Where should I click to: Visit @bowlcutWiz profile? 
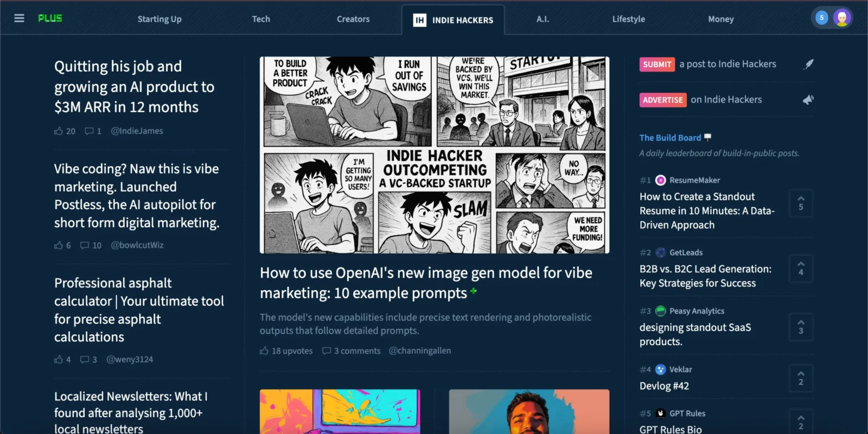[137, 245]
